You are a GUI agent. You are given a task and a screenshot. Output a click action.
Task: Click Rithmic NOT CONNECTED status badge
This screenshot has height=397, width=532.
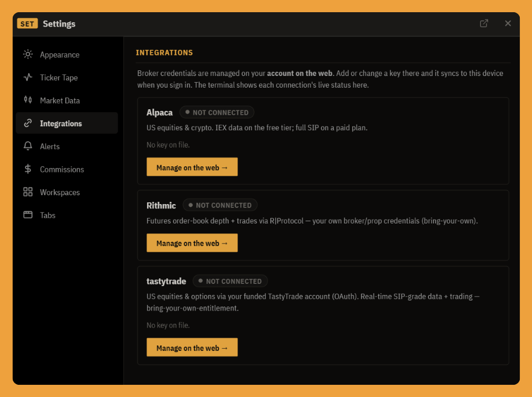click(220, 205)
